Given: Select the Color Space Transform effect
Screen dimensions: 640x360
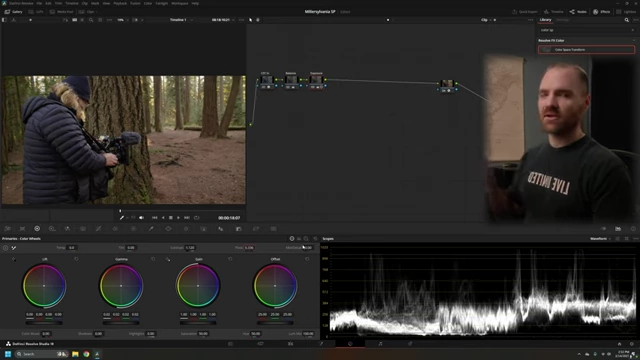Looking at the screenshot, I should point(586,50).
